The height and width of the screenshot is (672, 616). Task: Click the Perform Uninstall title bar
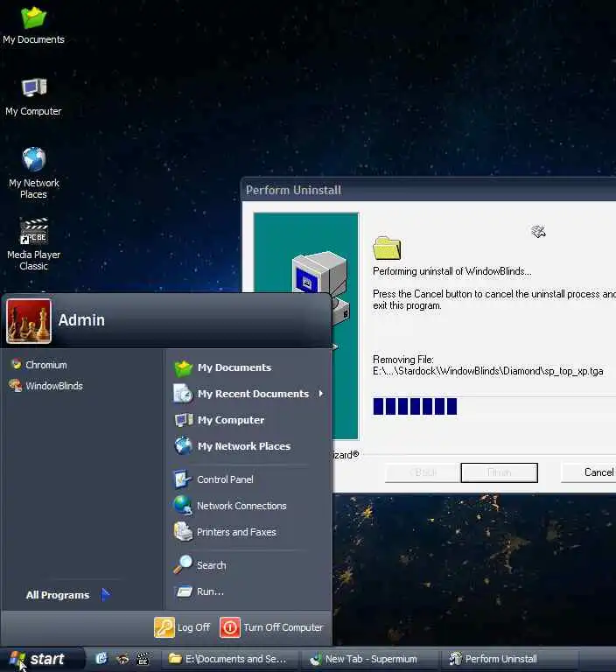(x=429, y=190)
